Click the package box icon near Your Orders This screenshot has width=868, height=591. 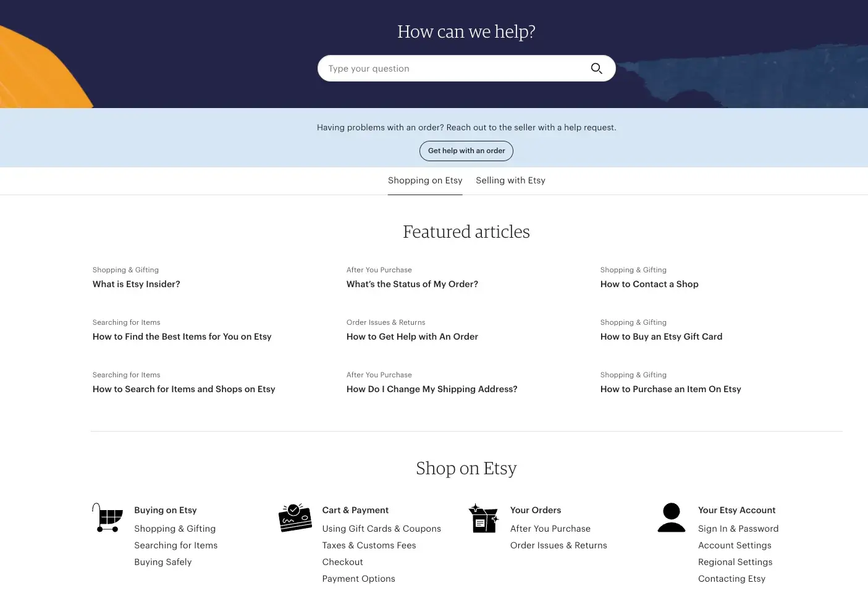(484, 518)
